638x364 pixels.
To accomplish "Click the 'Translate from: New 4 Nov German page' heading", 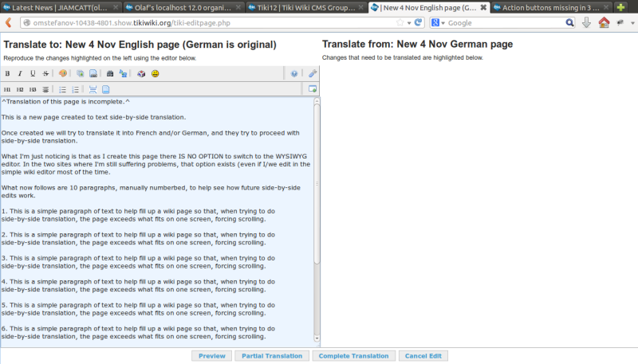I will tap(417, 44).
